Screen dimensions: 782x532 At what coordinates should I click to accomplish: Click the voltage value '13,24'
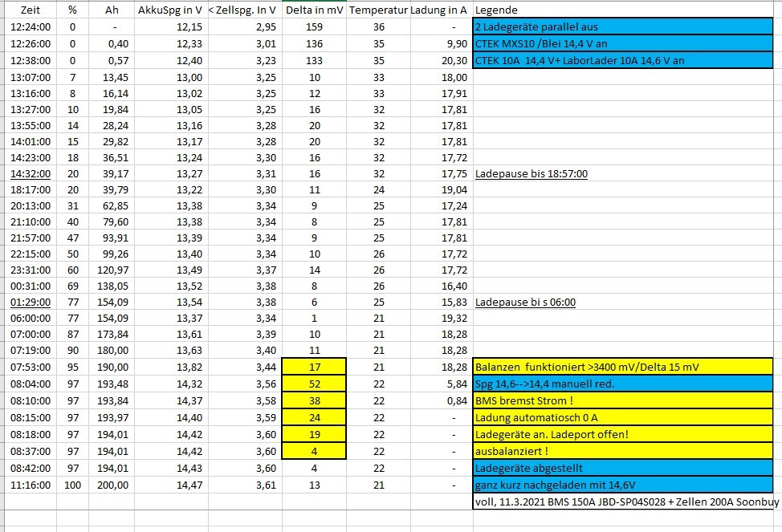171,157
